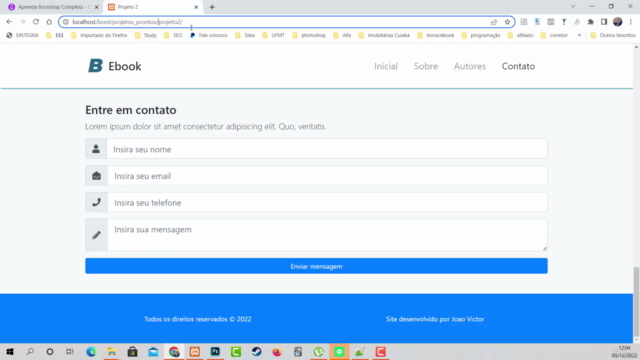Select Contato in the navbar
Image resolution: width=640 pixels, height=360 pixels.
pos(518,66)
